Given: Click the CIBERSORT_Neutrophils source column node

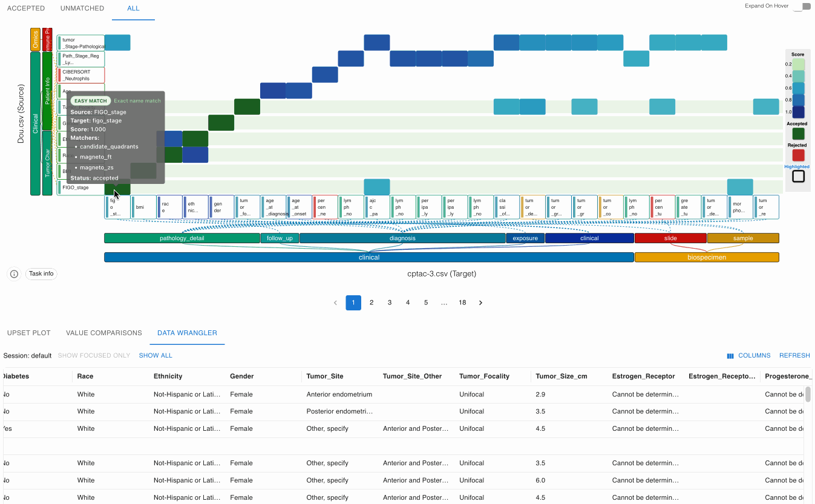Looking at the screenshot, I should click(81, 75).
